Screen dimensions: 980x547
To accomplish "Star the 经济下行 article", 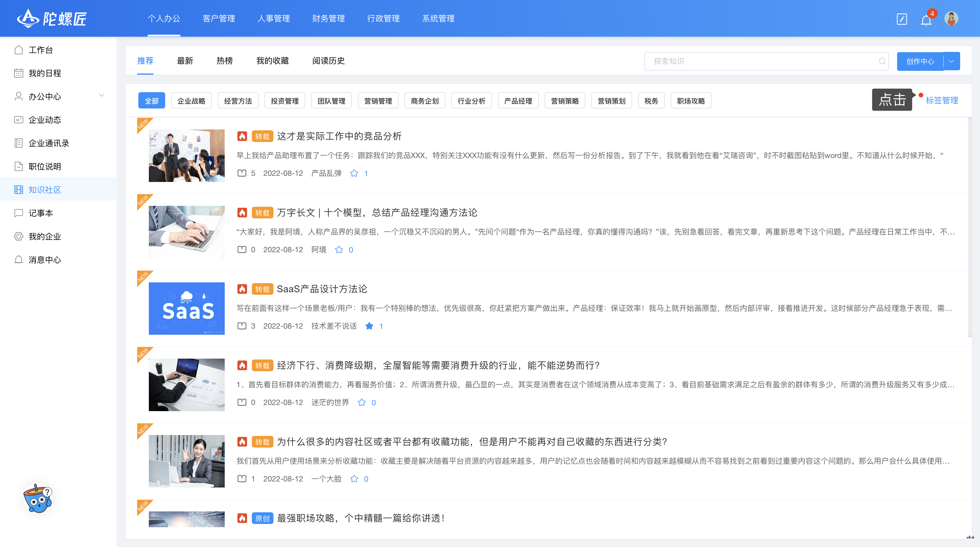I will pyautogui.click(x=361, y=403).
